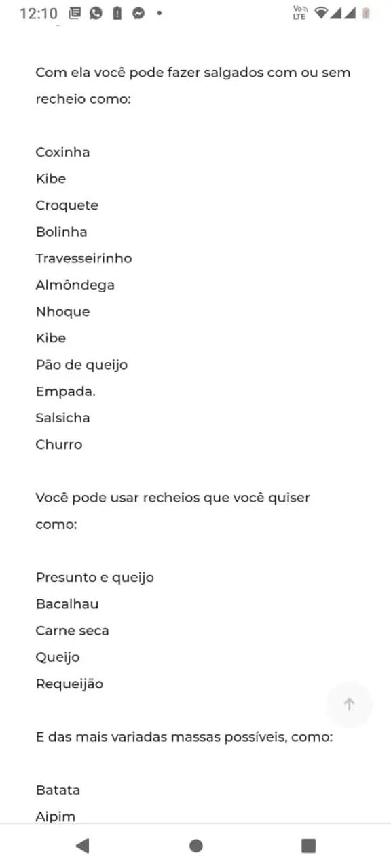Tap the Pão de queijo list entry

tap(81, 365)
